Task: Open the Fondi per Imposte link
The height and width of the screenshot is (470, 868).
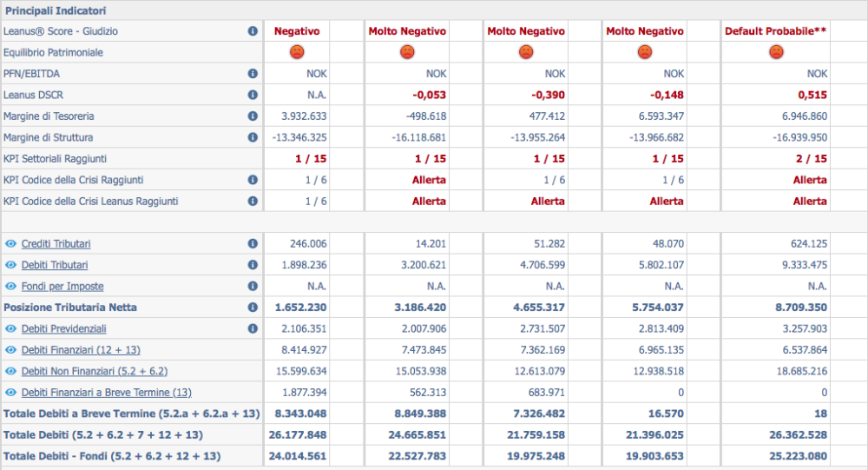Action: pyautogui.click(x=62, y=286)
